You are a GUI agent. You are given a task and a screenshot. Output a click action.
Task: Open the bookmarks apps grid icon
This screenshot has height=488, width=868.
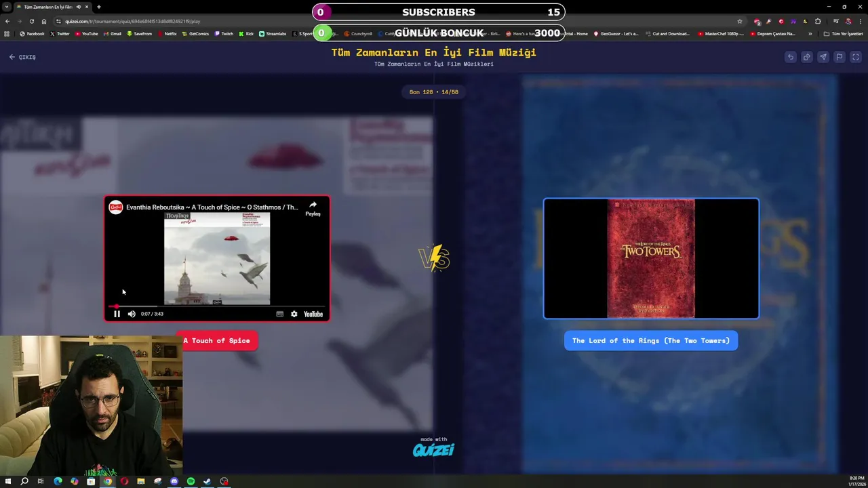coord(7,33)
